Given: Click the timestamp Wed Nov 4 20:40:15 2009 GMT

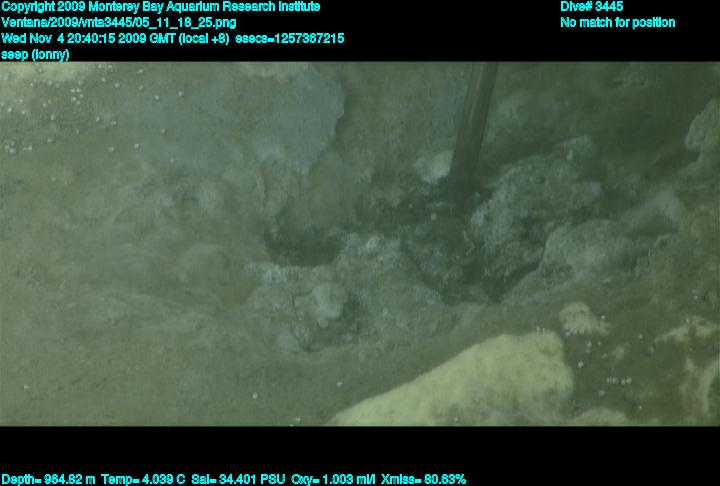Looking at the screenshot, I should tap(89, 39).
